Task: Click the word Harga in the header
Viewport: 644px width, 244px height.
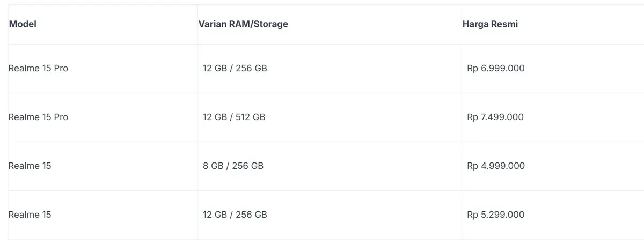Action: 475,24
